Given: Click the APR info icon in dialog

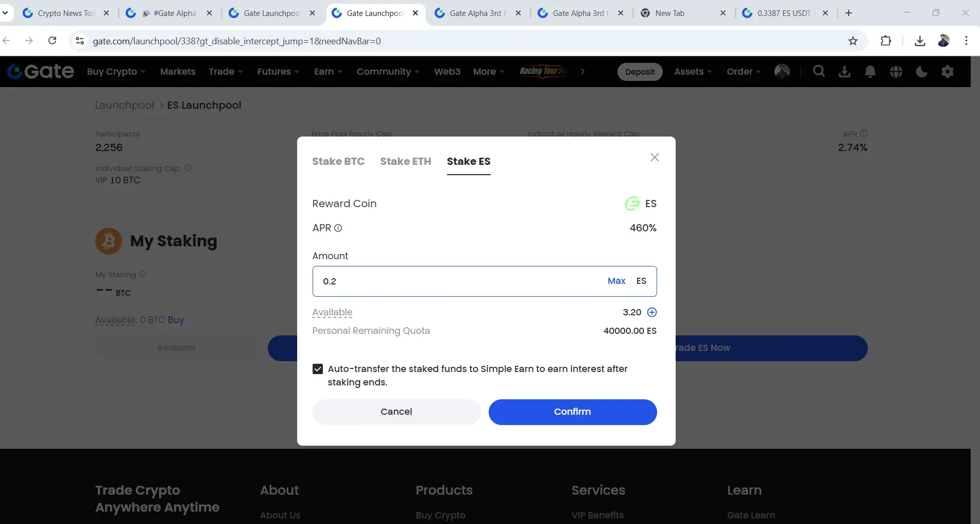Looking at the screenshot, I should pyautogui.click(x=338, y=228).
